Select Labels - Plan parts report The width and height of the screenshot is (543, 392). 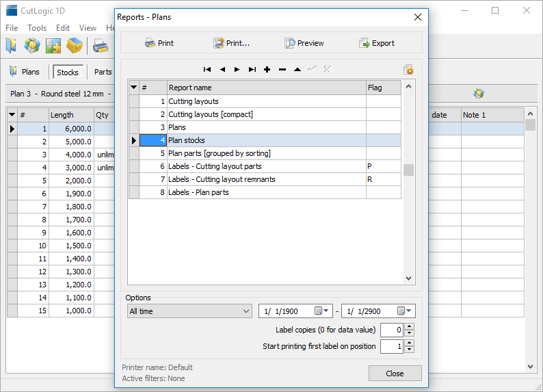coord(265,192)
